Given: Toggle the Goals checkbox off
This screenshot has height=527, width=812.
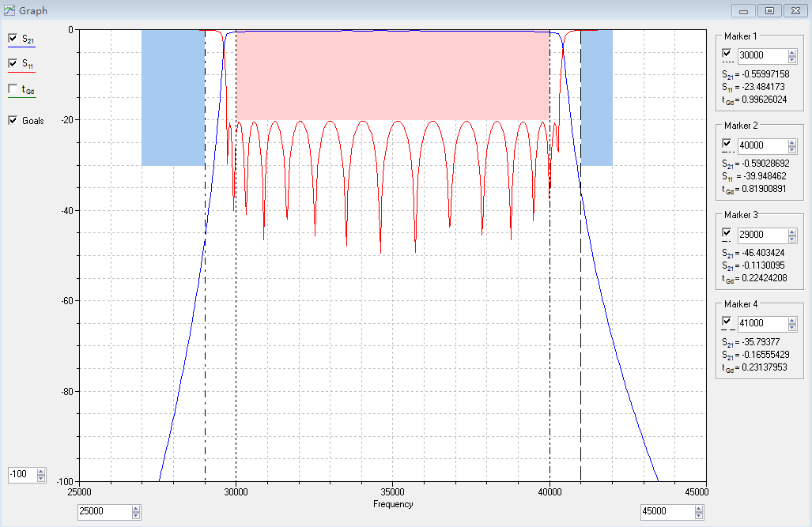Looking at the screenshot, I should click(x=13, y=120).
